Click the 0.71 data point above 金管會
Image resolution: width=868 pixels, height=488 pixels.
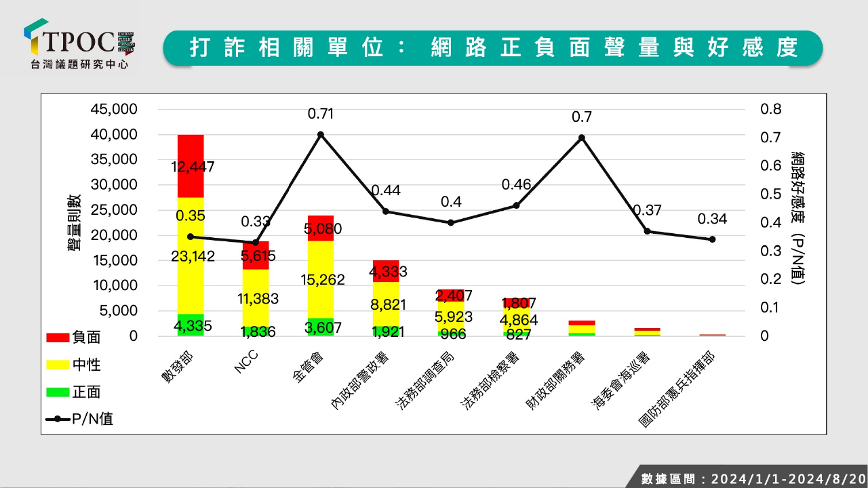point(321,134)
